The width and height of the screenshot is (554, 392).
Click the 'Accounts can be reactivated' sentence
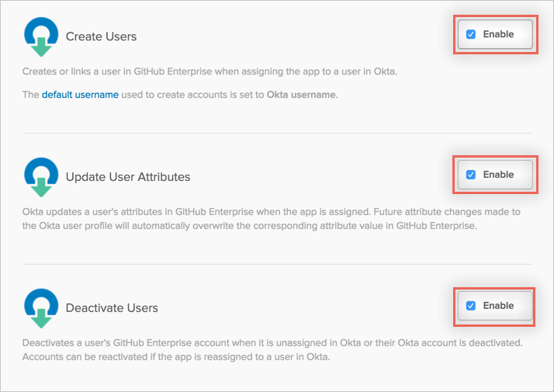pyautogui.click(x=175, y=357)
